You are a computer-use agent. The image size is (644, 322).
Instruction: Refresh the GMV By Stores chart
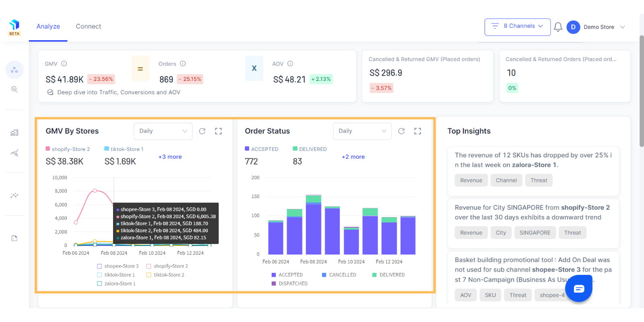point(202,131)
